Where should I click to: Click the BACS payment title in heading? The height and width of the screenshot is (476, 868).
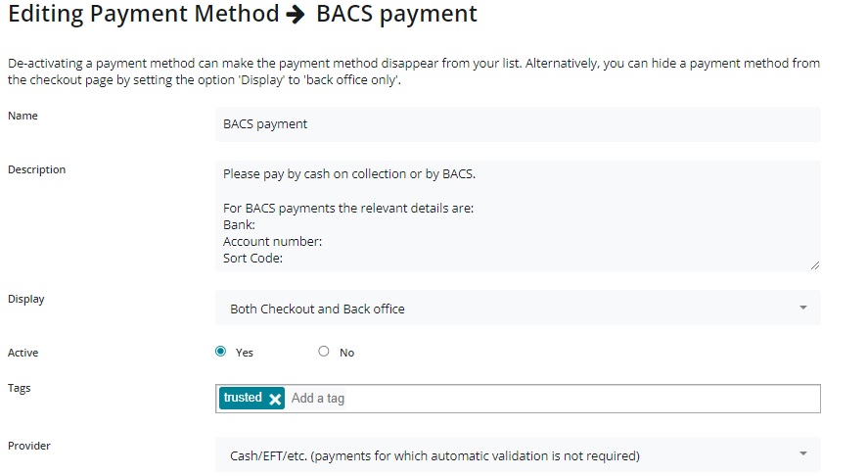[396, 15]
